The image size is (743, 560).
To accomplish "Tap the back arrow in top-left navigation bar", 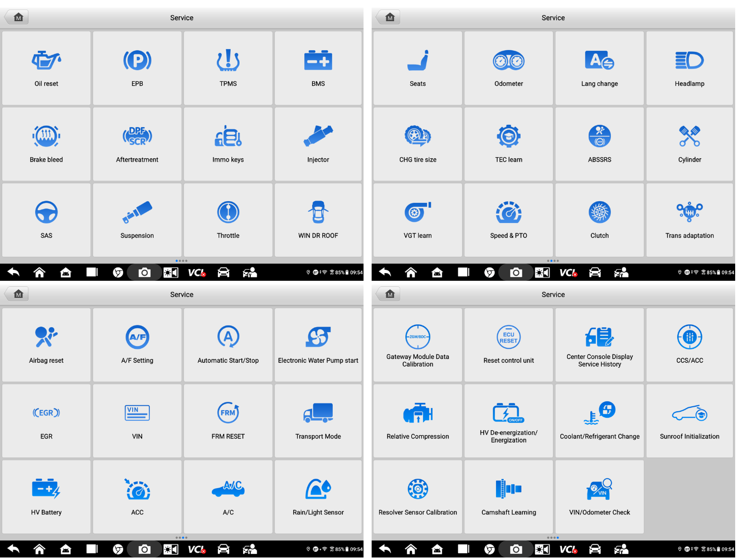I will (13, 272).
